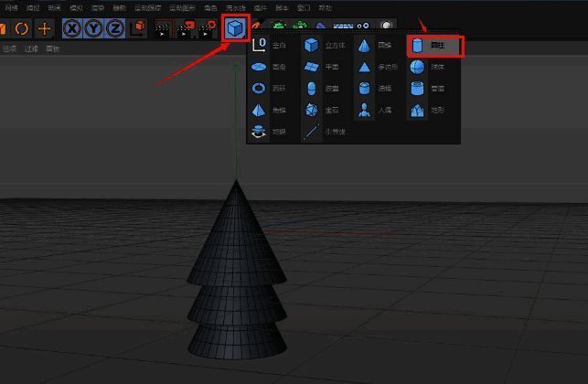Open the Help menu in the menu bar
Image resolution: width=588 pixels, height=384 pixels.
(x=325, y=7)
